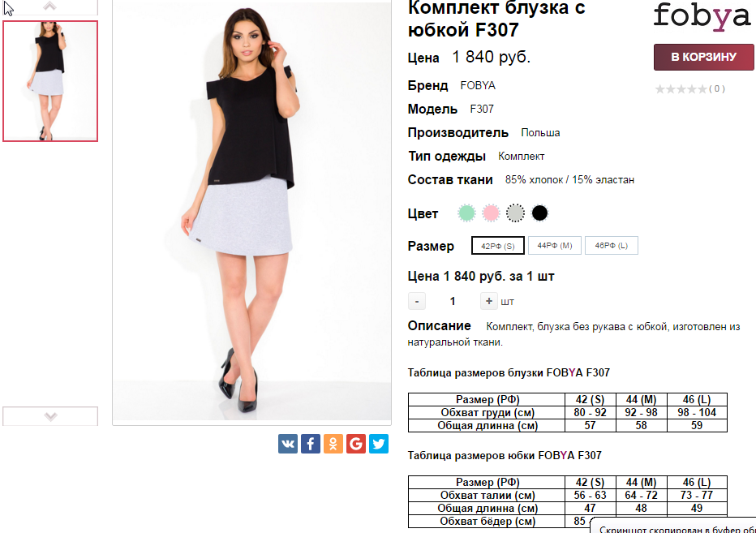
Task: Share via the Odnoklassniki icon
Action: [x=333, y=444]
